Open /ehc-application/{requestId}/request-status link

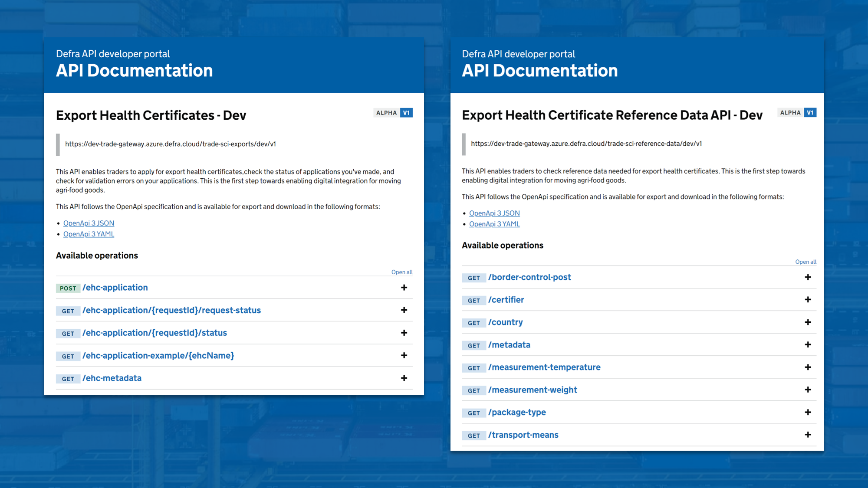(x=171, y=310)
